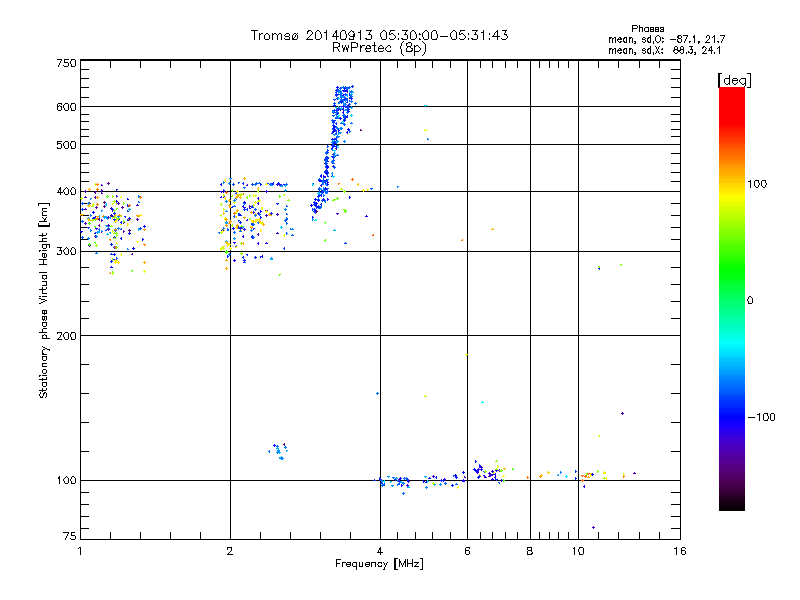
Task: Click the colorbar tick label '-100'
Action: 761,417
